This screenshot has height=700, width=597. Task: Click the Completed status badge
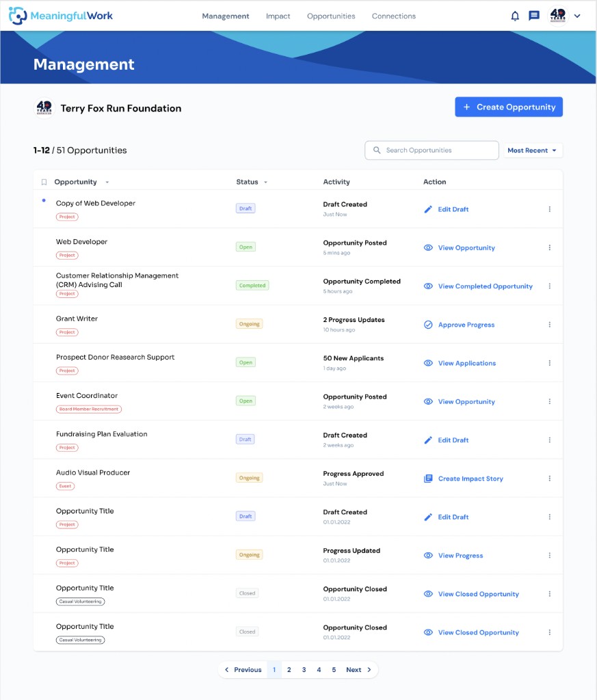coord(252,285)
